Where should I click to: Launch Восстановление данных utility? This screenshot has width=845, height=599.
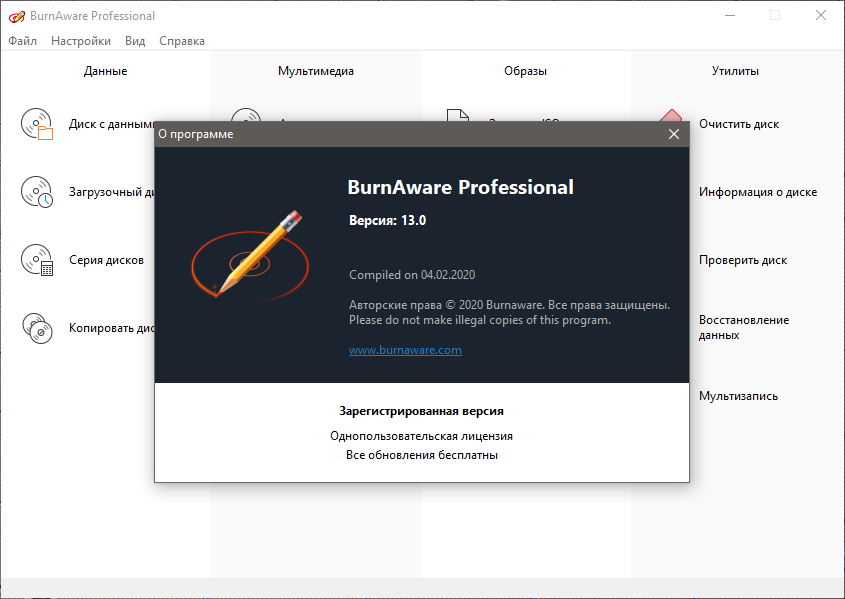[x=743, y=327]
